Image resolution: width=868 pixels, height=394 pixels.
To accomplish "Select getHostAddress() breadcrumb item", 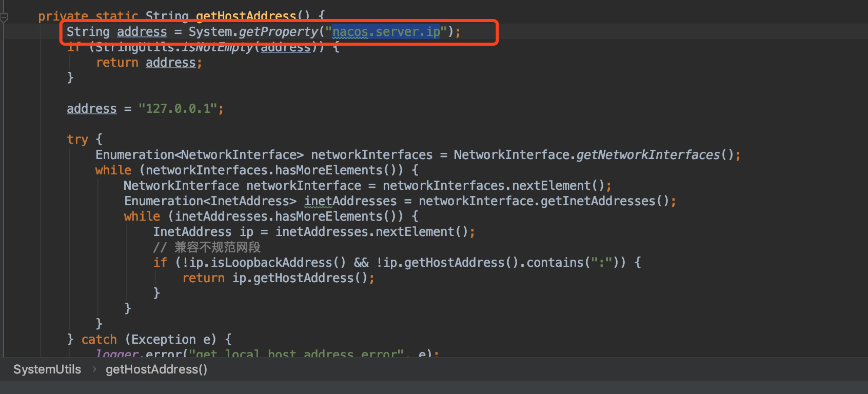I will coord(156,369).
